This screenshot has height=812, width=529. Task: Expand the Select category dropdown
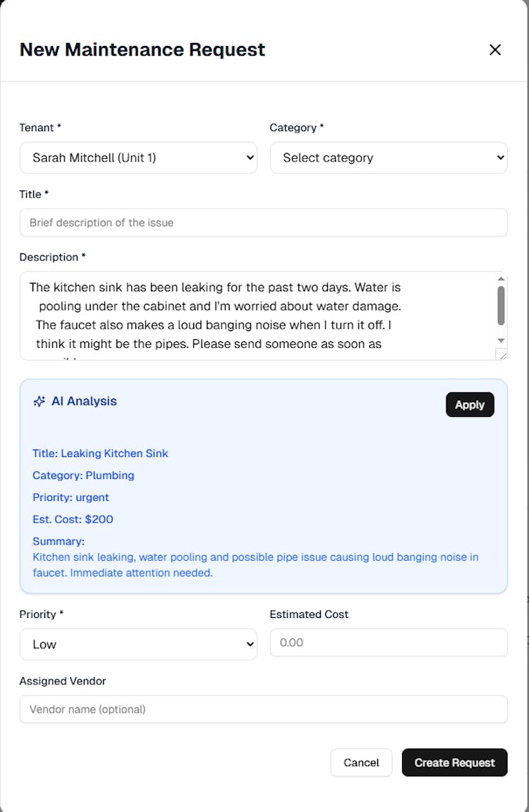click(x=388, y=157)
